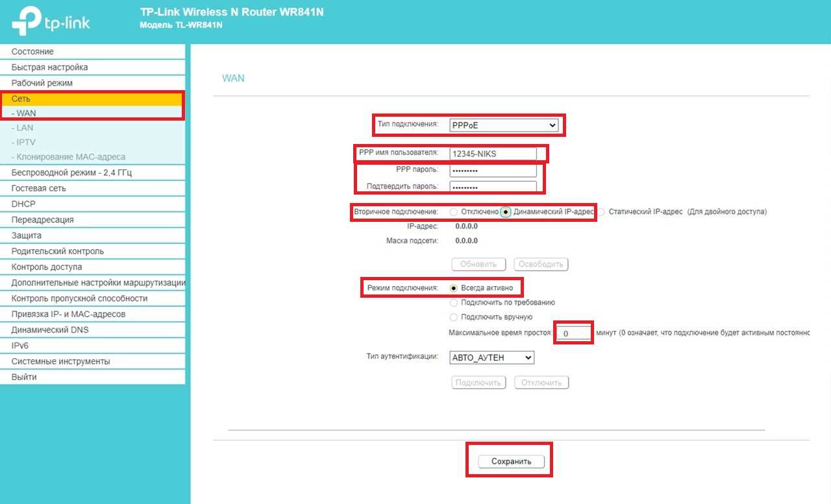Viewport: 831px width, 504px height.
Task: Click the Максимальное время простоя field
Action: pos(573,333)
